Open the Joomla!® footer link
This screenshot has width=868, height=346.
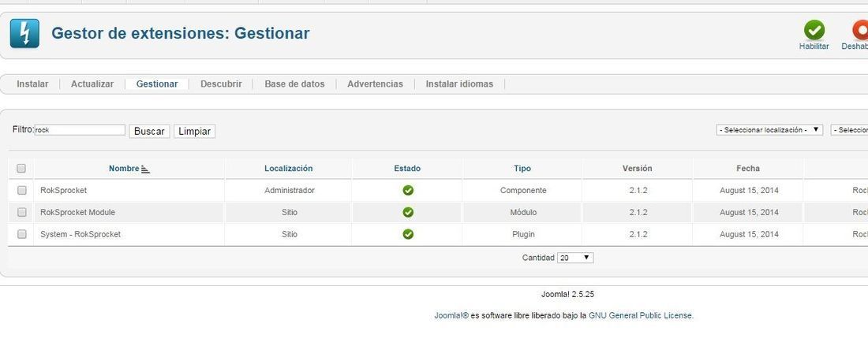click(451, 315)
